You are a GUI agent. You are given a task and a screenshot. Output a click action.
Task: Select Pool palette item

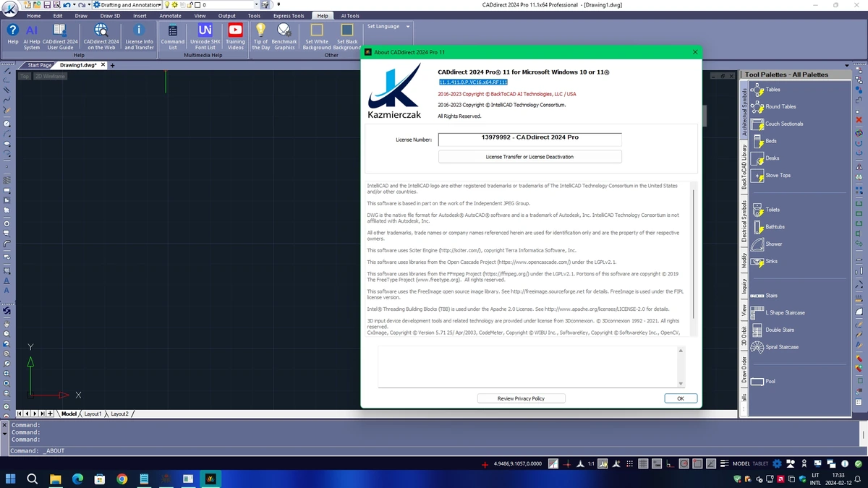pos(763,381)
